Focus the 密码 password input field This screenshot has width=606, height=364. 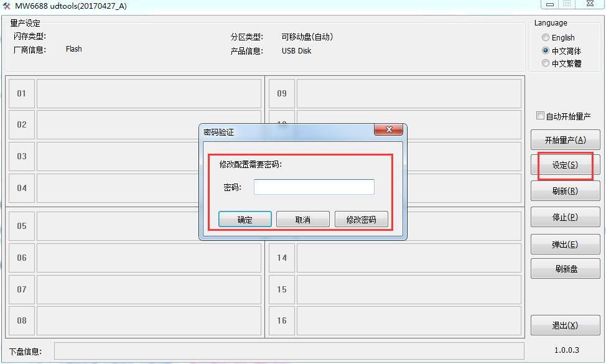[x=314, y=187]
